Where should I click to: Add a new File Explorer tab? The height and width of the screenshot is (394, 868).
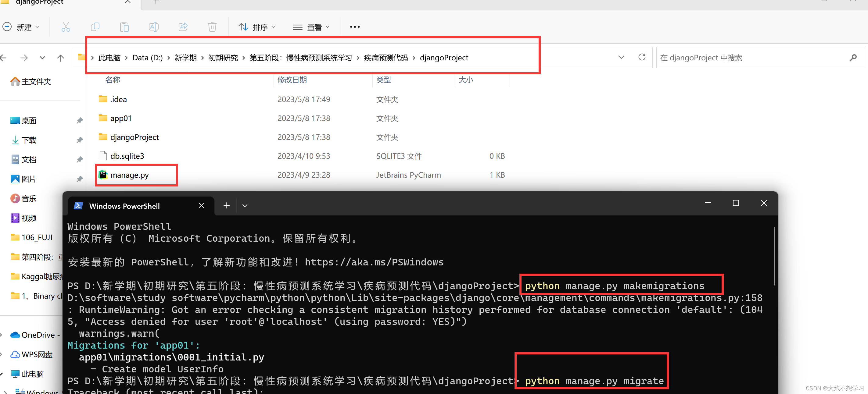156,2
